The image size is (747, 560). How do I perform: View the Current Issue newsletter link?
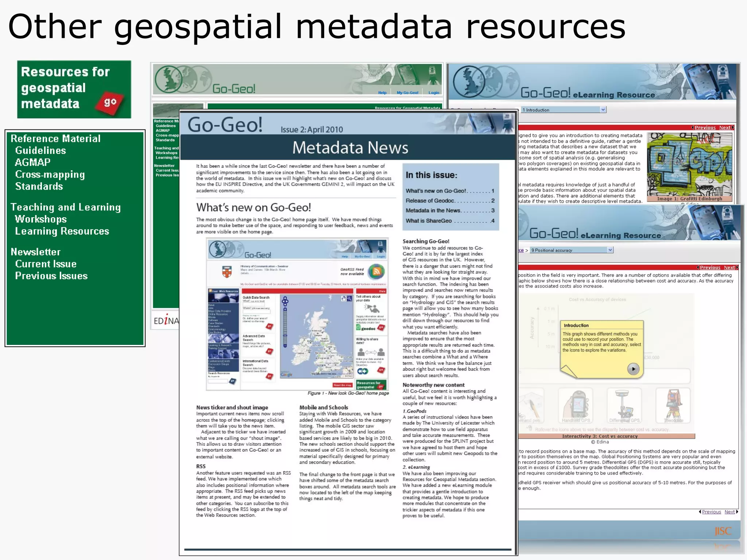tap(46, 264)
